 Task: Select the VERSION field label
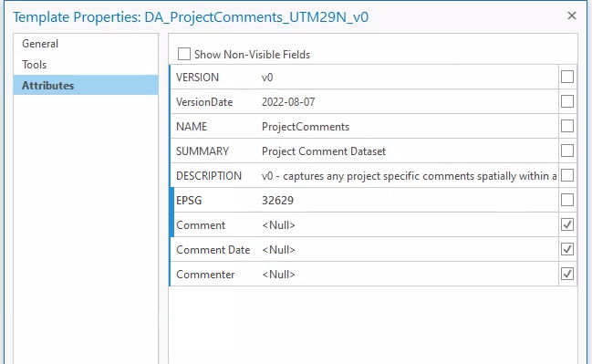(x=197, y=77)
